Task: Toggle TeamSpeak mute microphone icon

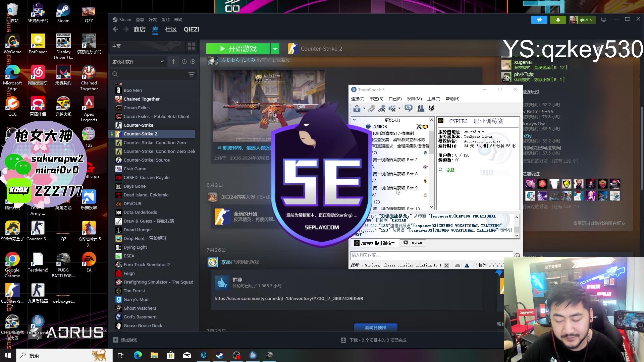Action: click(382, 108)
